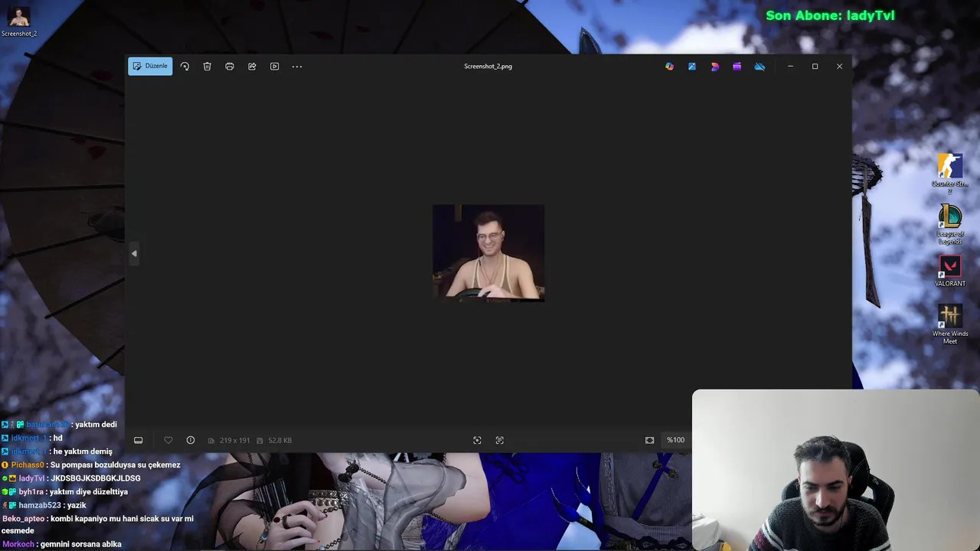Click the OneDrive cloud icon in title bar
980x551 pixels.
[x=759, y=67]
